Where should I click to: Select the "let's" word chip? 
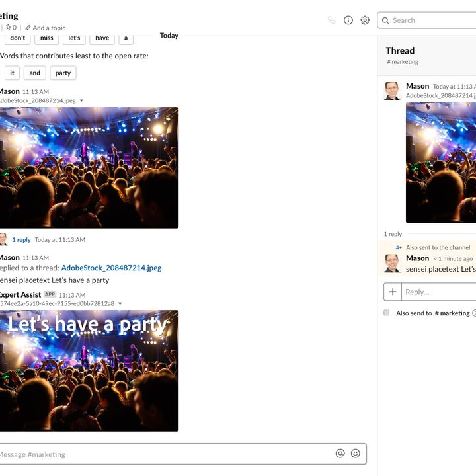tap(74, 38)
